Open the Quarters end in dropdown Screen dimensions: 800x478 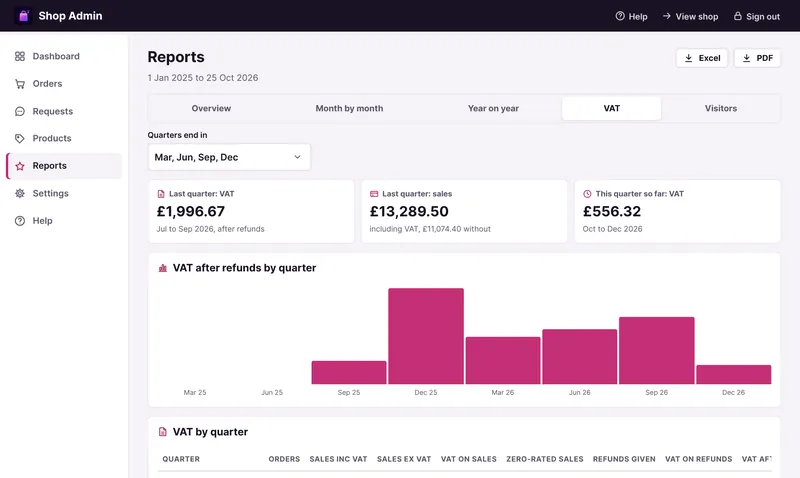tap(229, 157)
